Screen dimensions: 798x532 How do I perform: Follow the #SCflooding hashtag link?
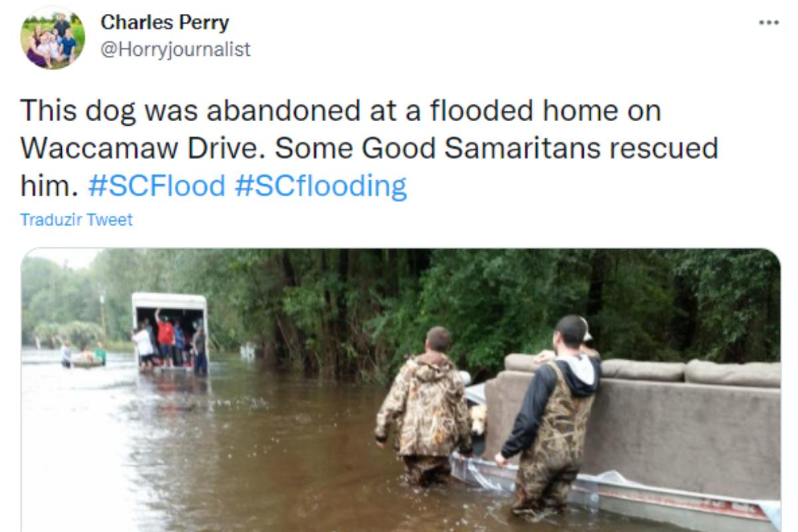click(321, 186)
